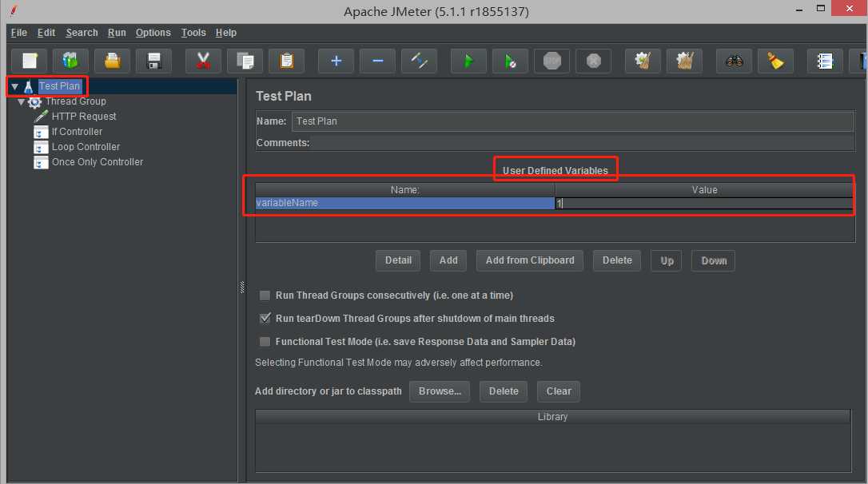Click the Clear results gear-broom icon

pos(643,61)
